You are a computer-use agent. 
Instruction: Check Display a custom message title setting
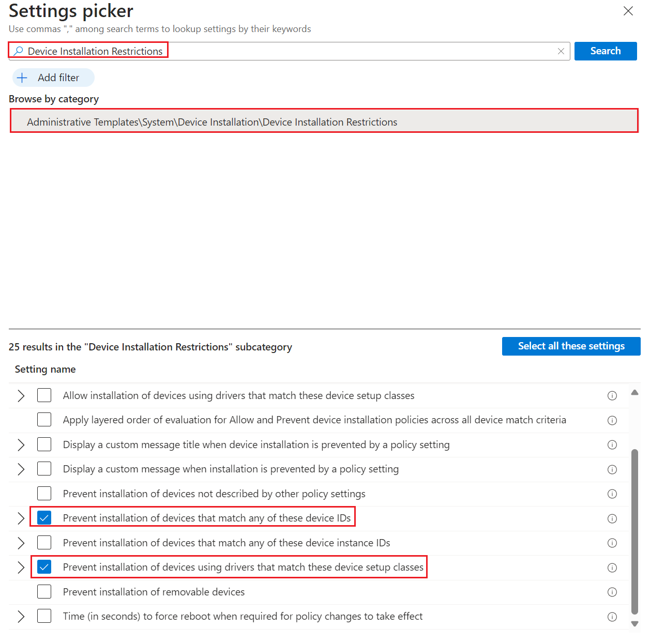[x=44, y=444]
